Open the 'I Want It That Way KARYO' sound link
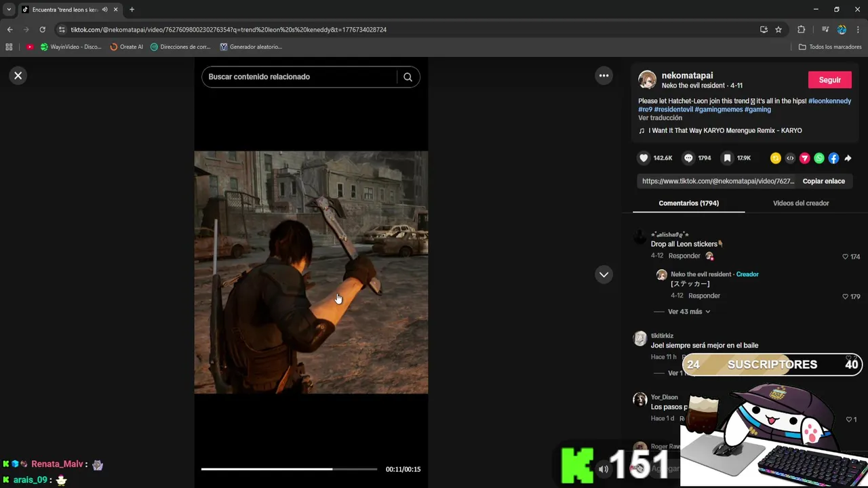 (725, 131)
